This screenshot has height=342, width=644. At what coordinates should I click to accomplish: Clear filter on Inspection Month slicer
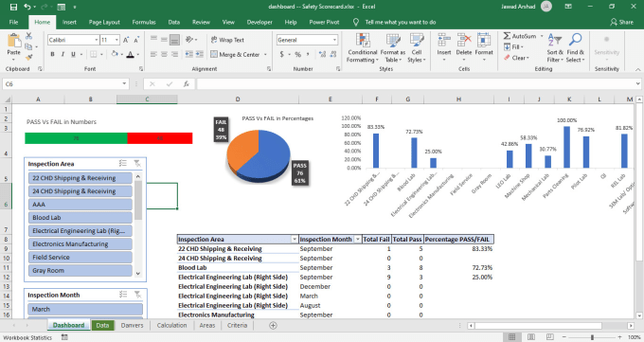(137, 295)
